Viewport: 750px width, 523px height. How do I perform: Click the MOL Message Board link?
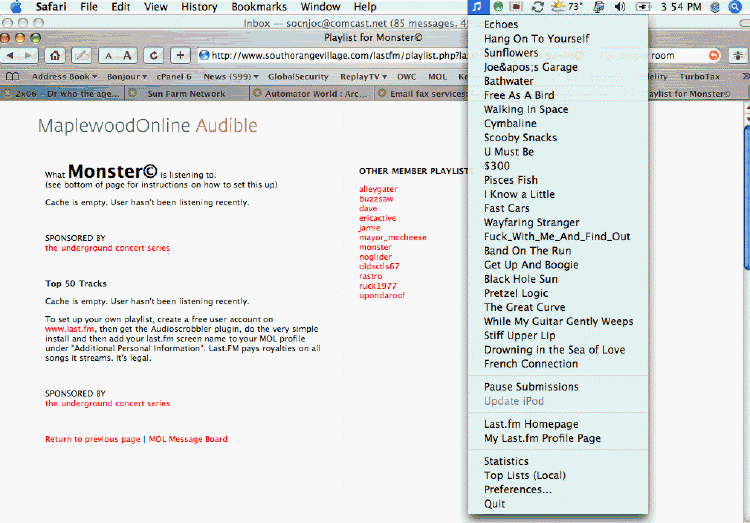coord(188,439)
